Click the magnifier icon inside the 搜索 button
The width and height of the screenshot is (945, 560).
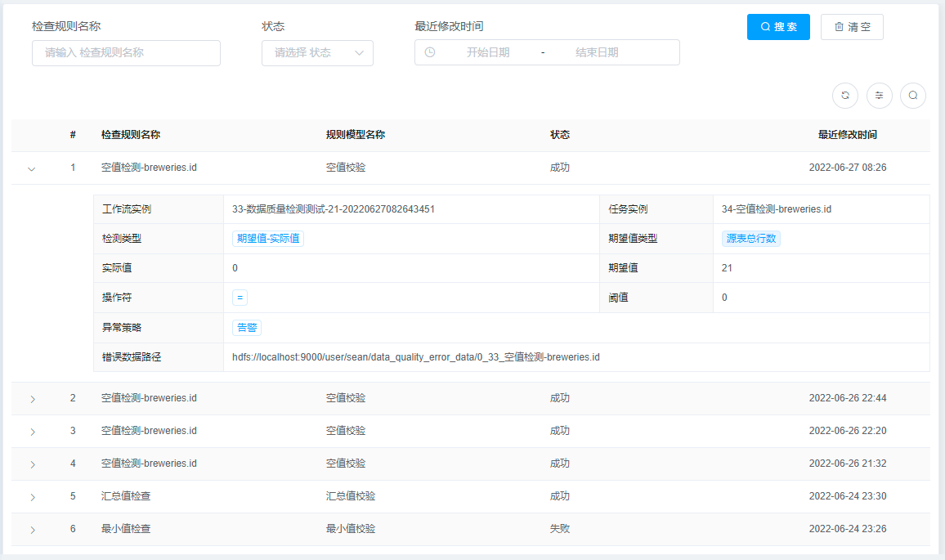(766, 26)
